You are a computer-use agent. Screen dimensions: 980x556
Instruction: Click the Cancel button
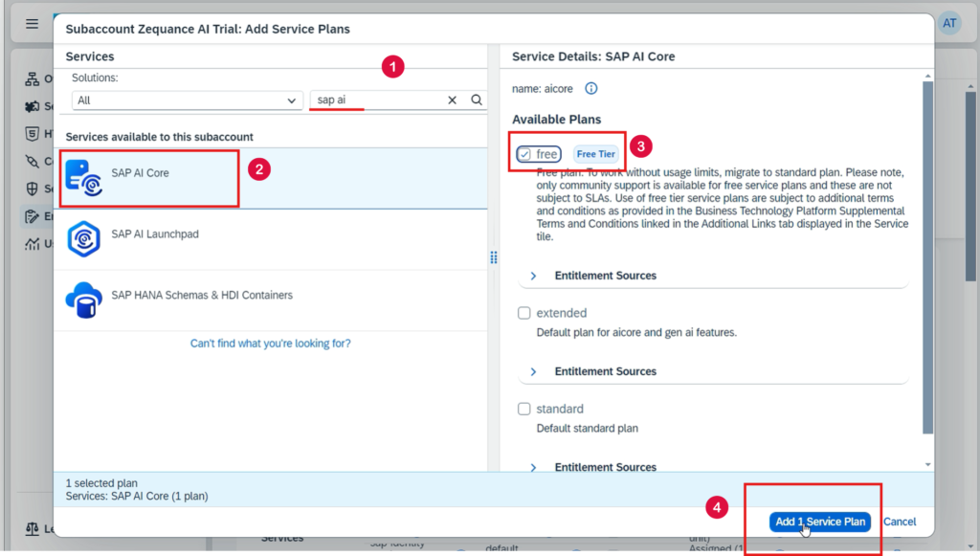click(x=900, y=522)
